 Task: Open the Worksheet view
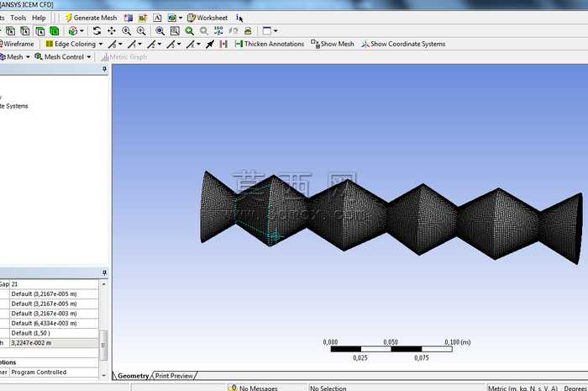207,18
